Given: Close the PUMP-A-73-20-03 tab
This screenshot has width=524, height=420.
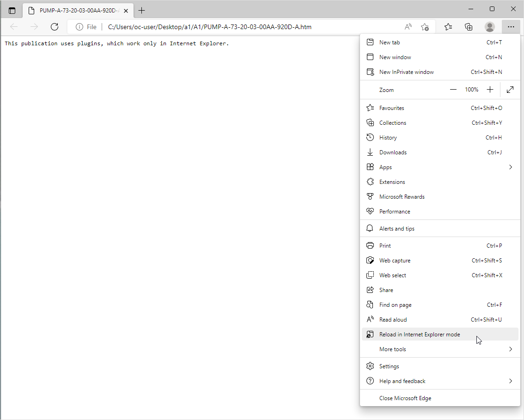Looking at the screenshot, I should 126,11.
